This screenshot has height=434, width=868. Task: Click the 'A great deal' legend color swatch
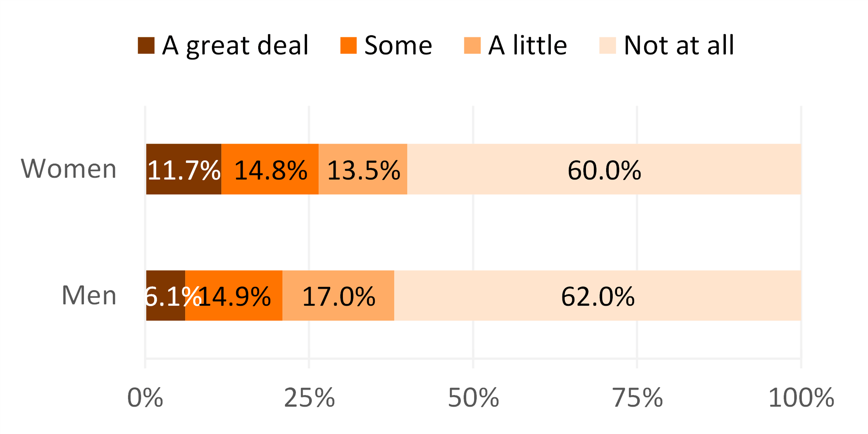[146, 46]
